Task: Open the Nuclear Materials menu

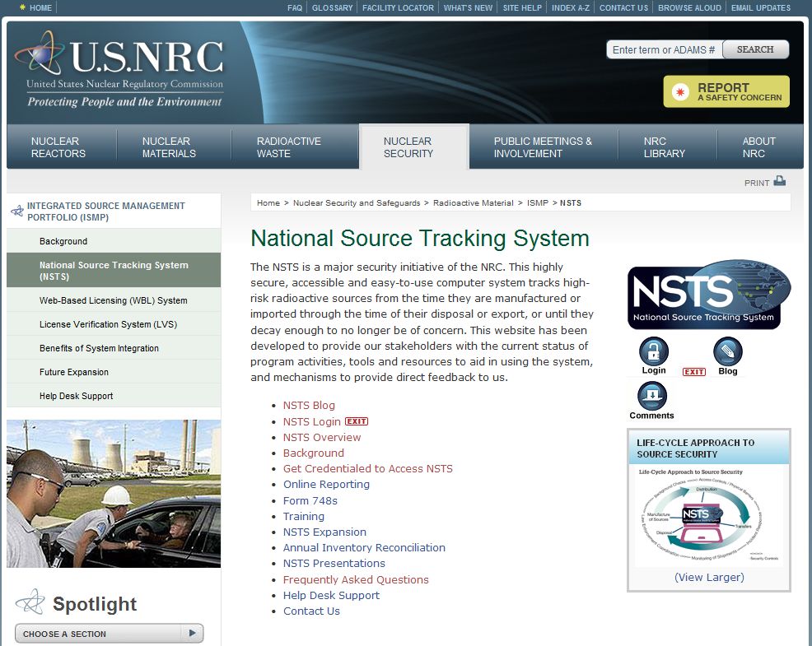Action: point(169,147)
